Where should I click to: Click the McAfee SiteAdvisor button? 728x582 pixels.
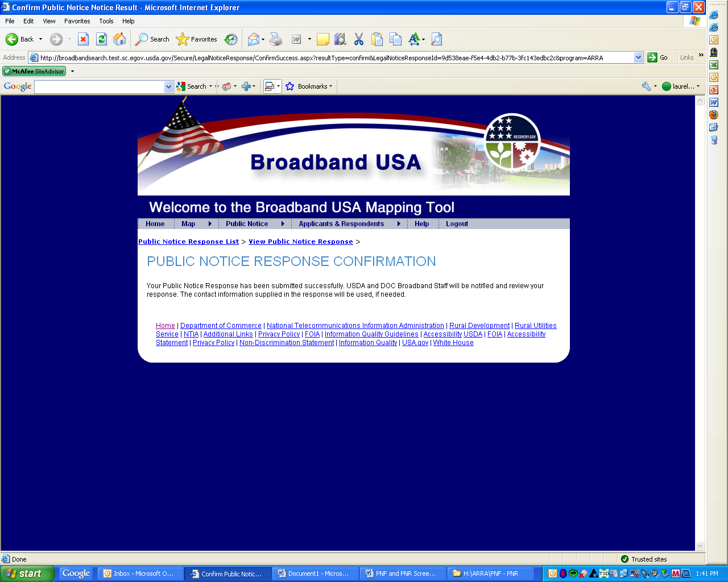point(34,71)
